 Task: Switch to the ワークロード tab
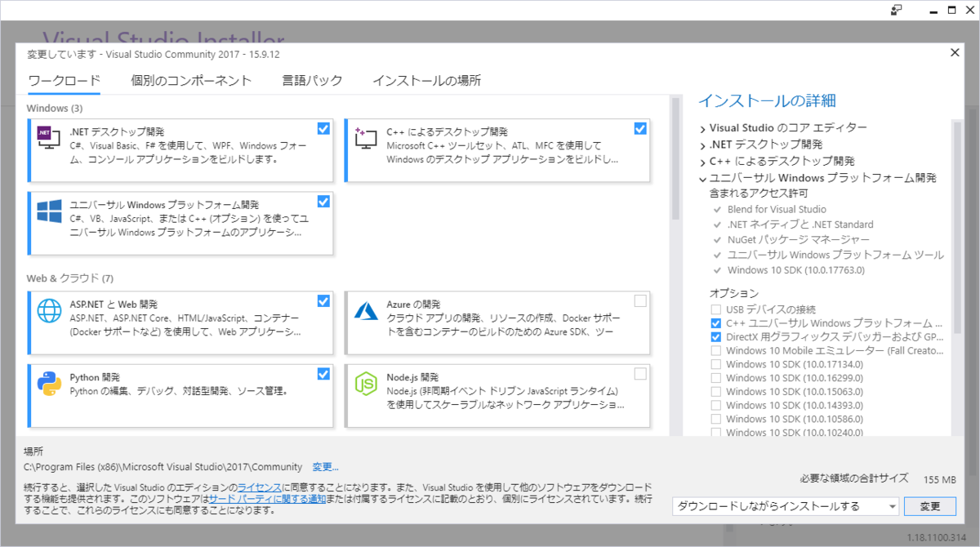65,80
